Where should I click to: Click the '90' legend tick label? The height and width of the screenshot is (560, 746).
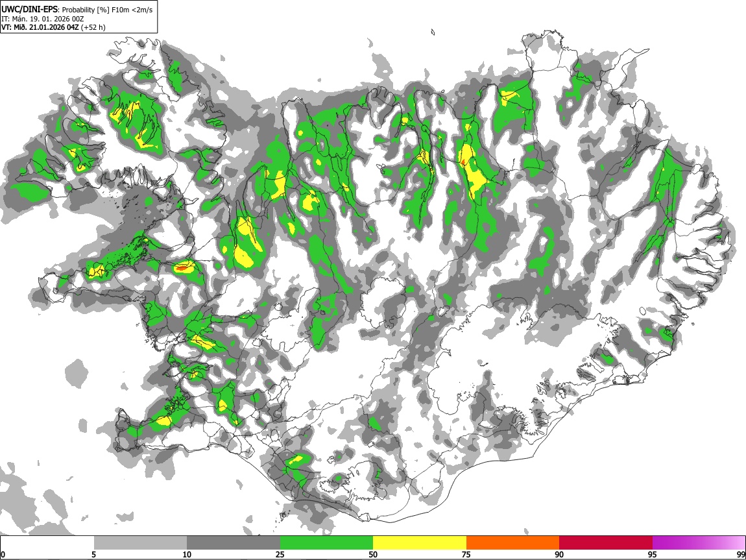(559, 555)
